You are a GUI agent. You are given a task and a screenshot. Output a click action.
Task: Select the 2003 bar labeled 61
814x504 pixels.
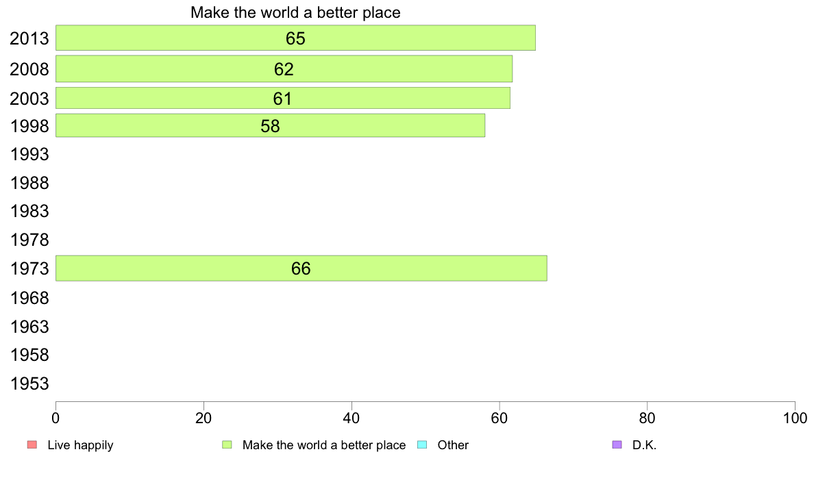click(x=283, y=98)
